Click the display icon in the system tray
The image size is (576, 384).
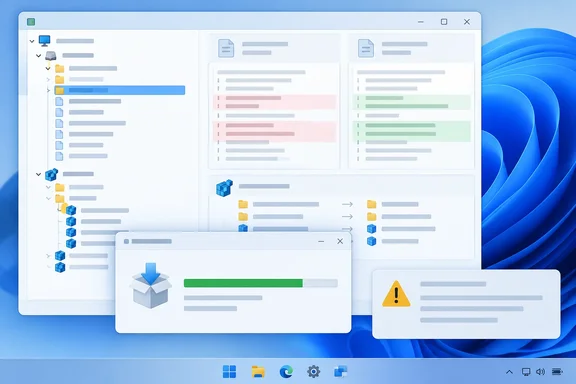tap(526, 372)
